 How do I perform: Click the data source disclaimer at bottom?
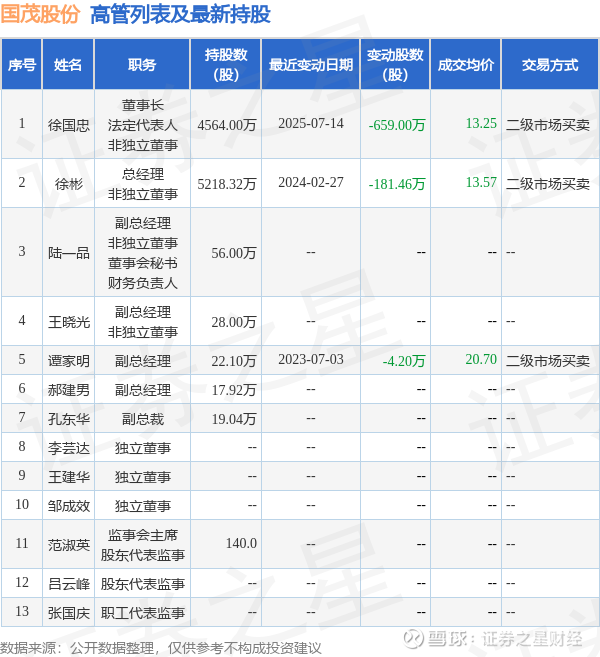point(160,647)
